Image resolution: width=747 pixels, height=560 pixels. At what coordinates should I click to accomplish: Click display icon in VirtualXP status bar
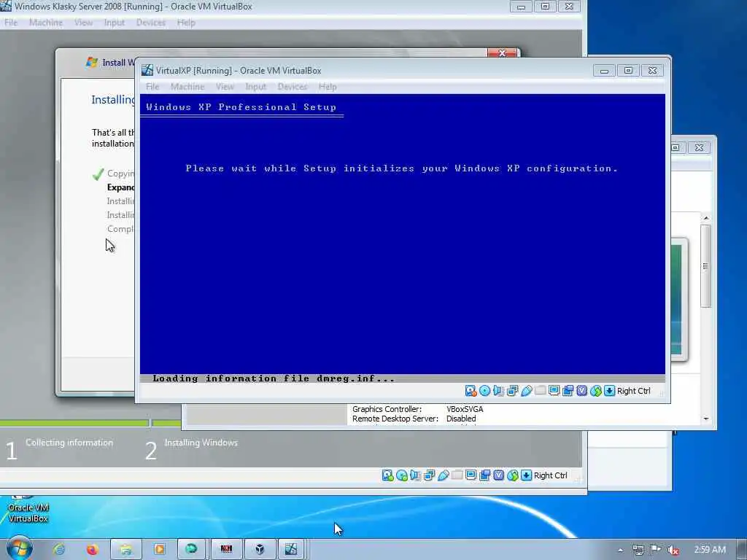point(554,391)
